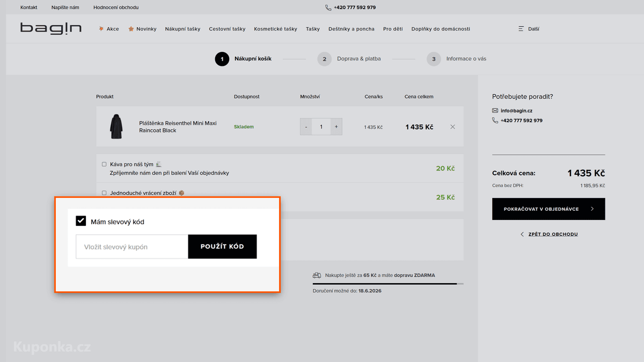Decrease quantity with the minus button
The width and height of the screenshot is (644, 362).
306,127
